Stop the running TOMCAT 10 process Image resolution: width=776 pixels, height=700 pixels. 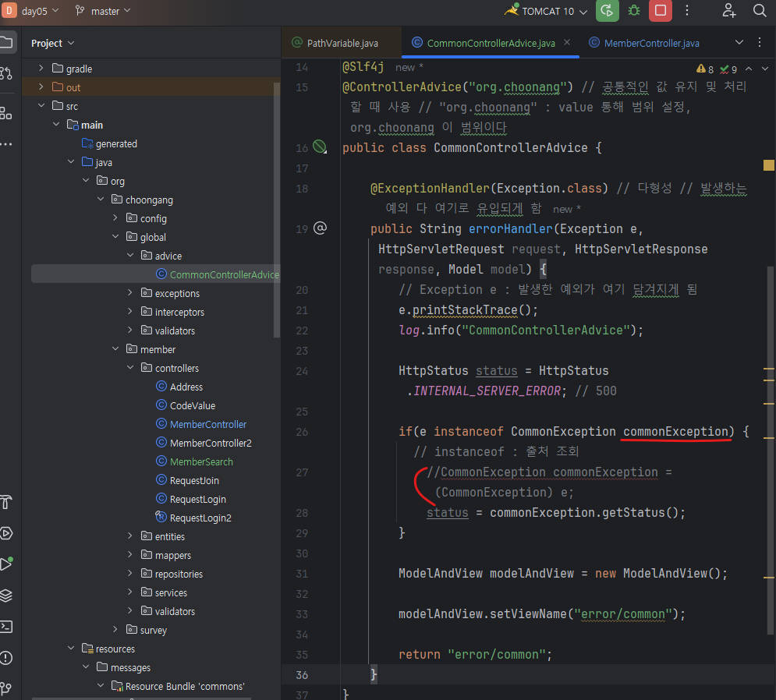point(661,11)
